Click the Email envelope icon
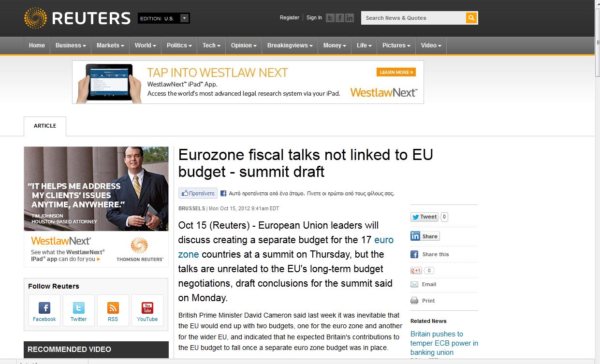 pos(414,284)
